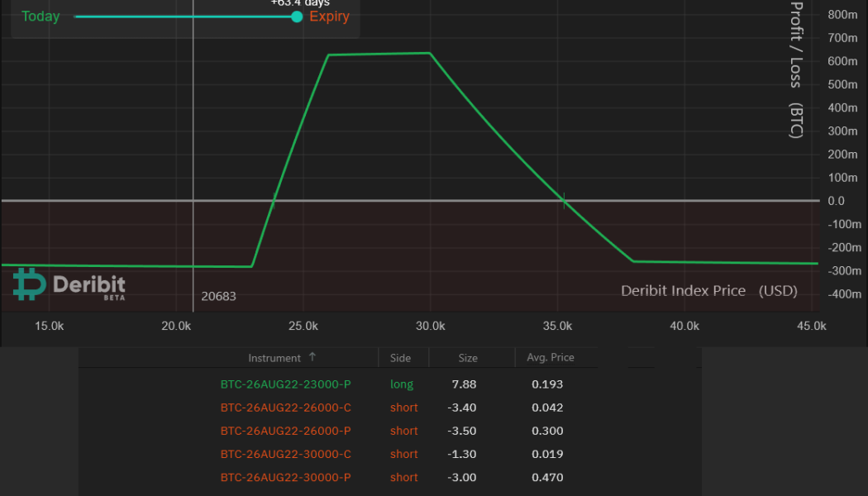
Task: Sort by the Instrument column arrow
Action: pyautogui.click(x=312, y=357)
